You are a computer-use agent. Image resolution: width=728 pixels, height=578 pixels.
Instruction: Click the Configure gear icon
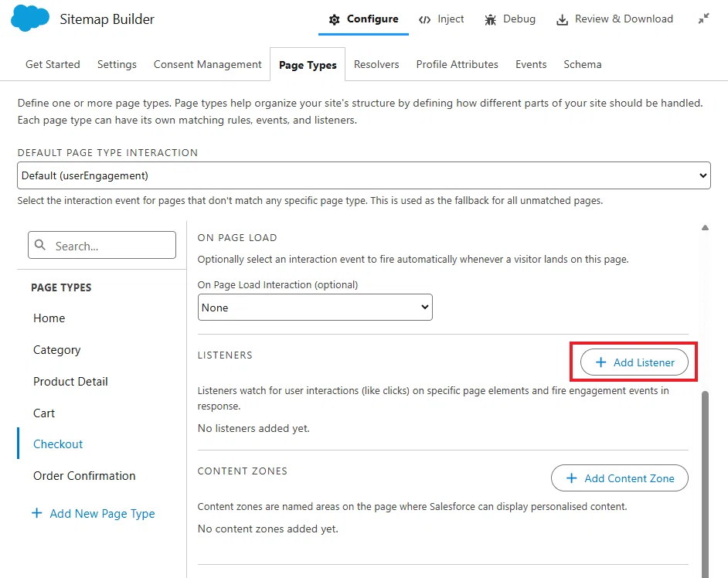tap(335, 19)
